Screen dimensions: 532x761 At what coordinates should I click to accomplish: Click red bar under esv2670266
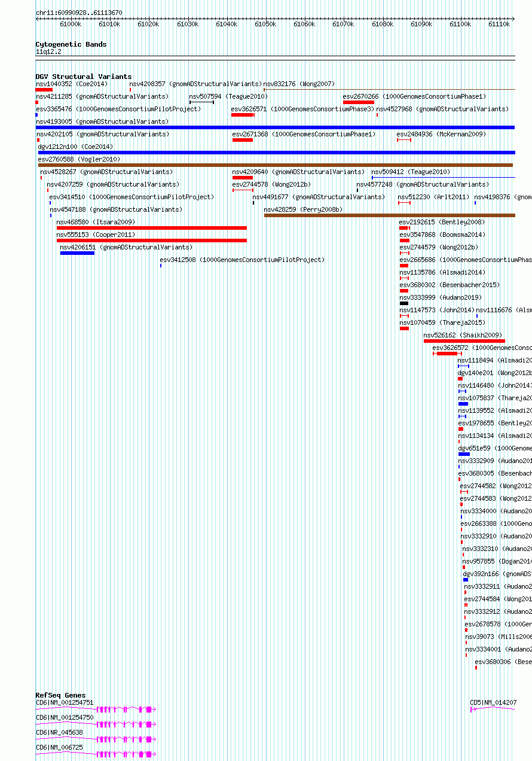[359, 102]
